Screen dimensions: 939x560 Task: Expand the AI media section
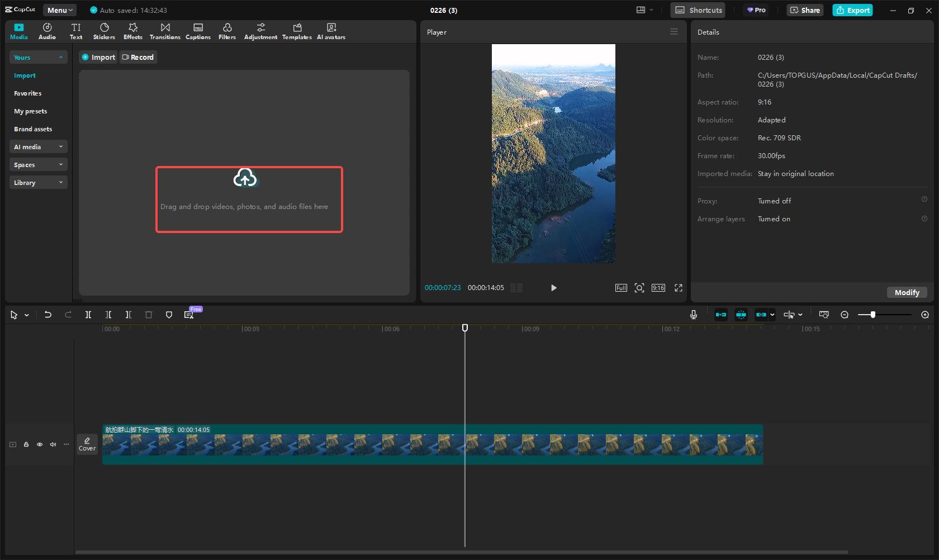click(x=38, y=147)
